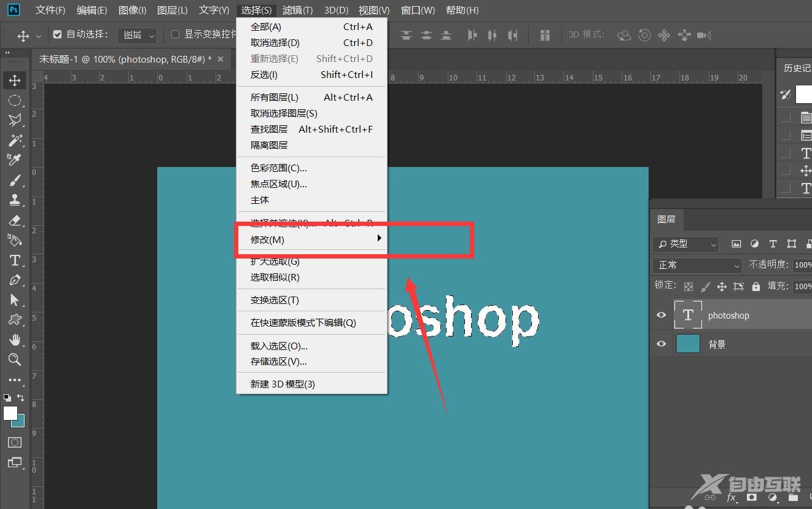The height and width of the screenshot is (509, 812).
Task: Click the 背景 layer thumbnail
Action: click(688, 344)
